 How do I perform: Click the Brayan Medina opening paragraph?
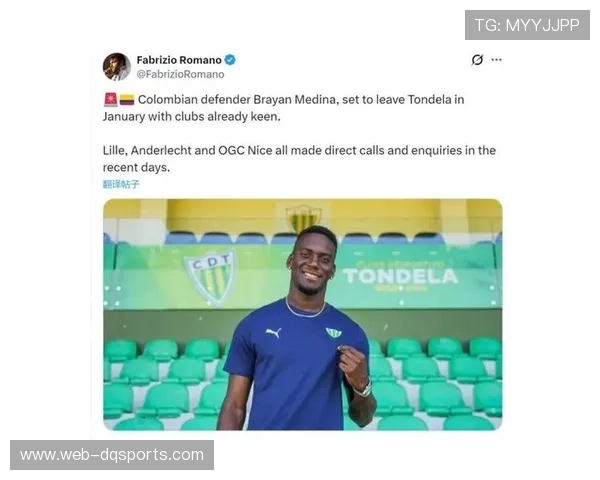coord(284,108)
